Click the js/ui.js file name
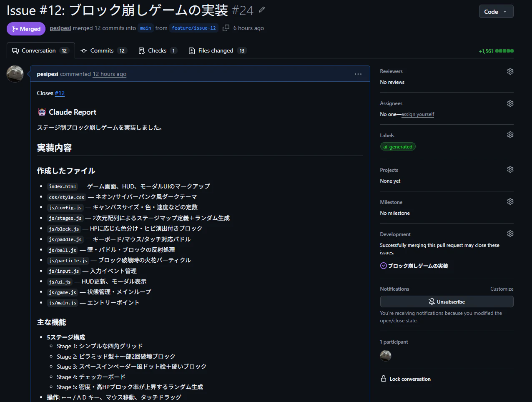Screen dimensions: 532x402 click(60, 281)
